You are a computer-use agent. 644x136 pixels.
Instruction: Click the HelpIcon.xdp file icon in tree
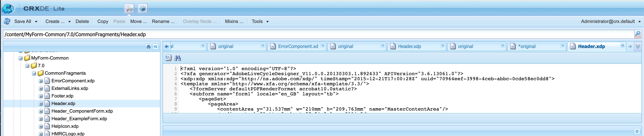pyautogui.click(x=47, y=126)
